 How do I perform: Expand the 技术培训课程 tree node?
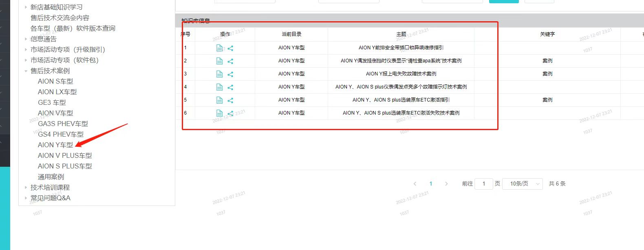click(26, 188)
